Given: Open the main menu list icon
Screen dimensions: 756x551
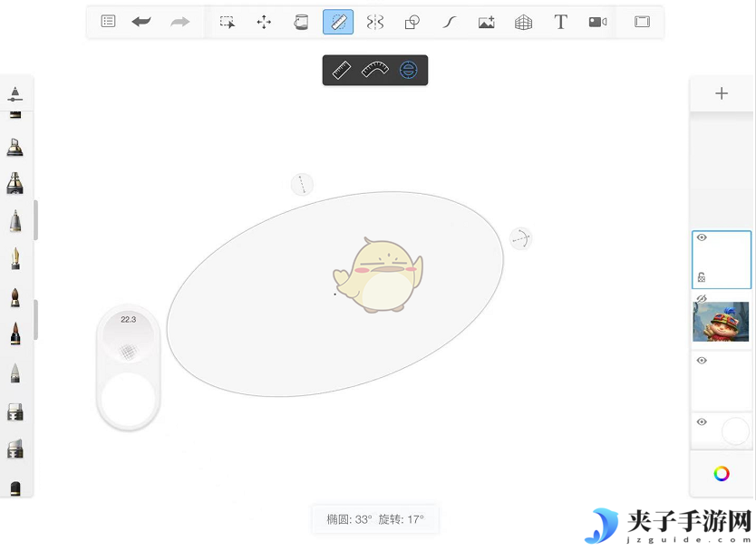Looking at the screenshot, I should (108, 21).
